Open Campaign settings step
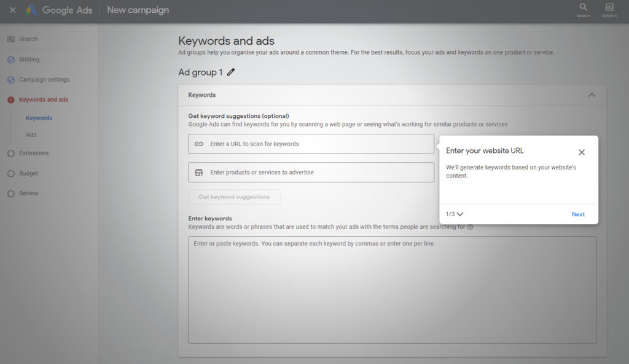 tap(44, 79)
